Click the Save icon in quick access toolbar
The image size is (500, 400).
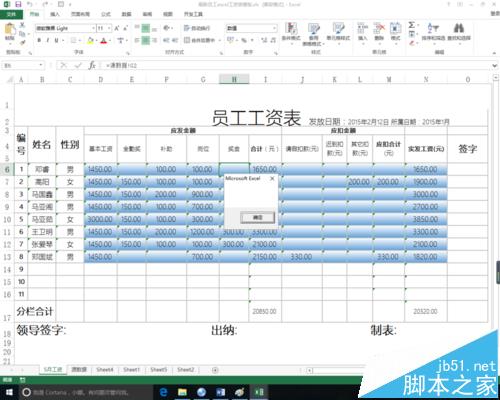(x=18, y=4)
